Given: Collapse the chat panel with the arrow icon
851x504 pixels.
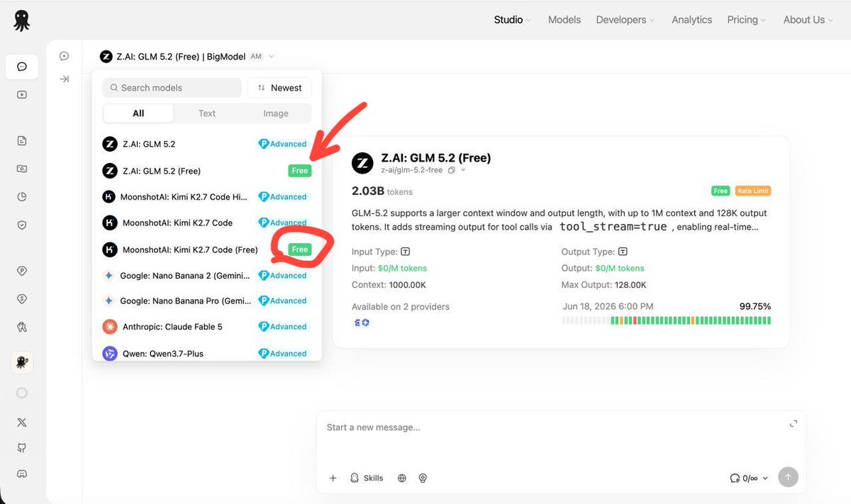Looking at the screenshot, I should 65,79.
